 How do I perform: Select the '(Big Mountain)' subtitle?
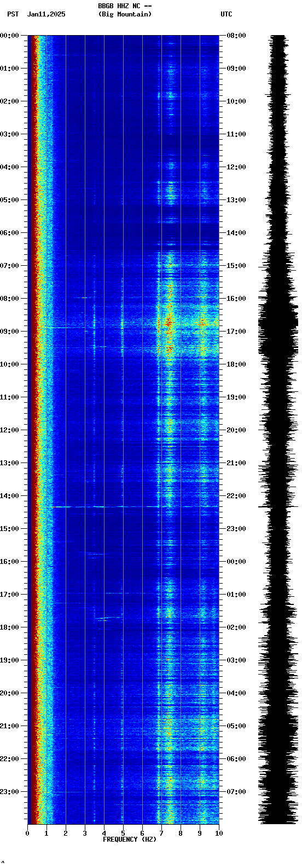pyautogui.click(x=125, y=14)
